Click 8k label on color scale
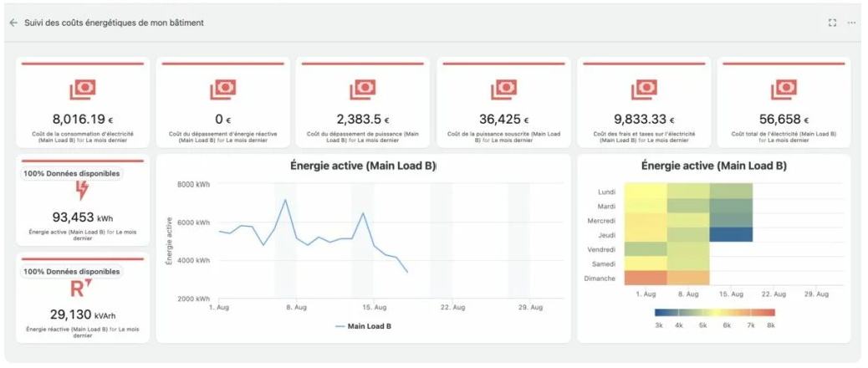The width and height of the screenshot is (868, 368). (770, 326)
